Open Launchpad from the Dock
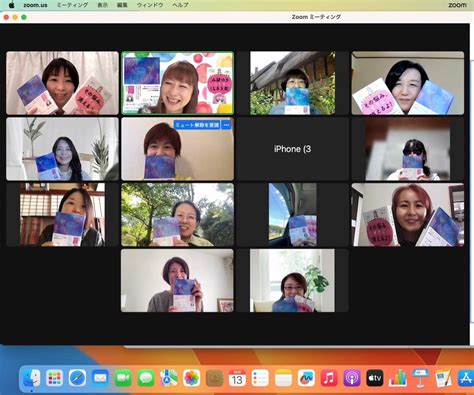Screen dimensions: 474x395 coord(54,378)
